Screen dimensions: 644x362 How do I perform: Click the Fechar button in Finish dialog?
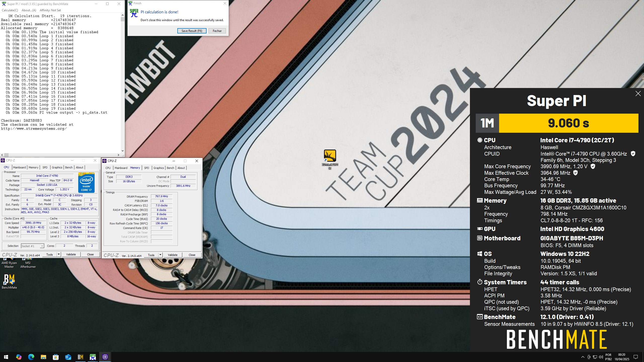coord(217,31)
